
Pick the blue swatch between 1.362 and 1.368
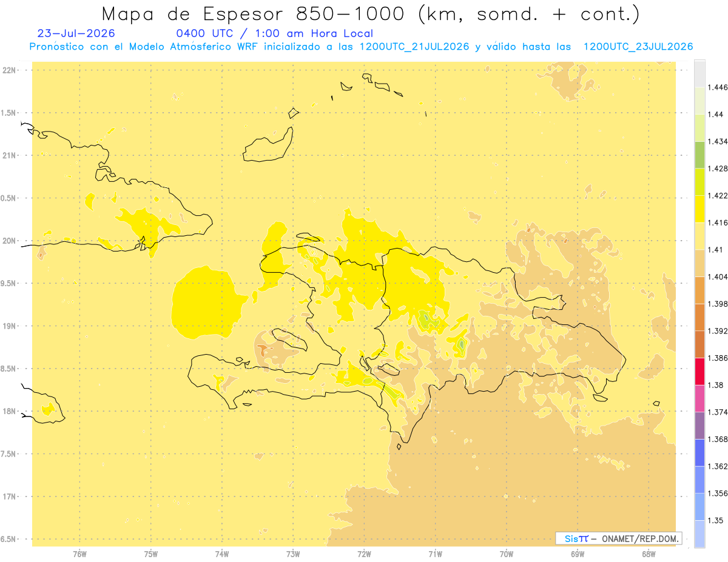(x=699, y=452)
